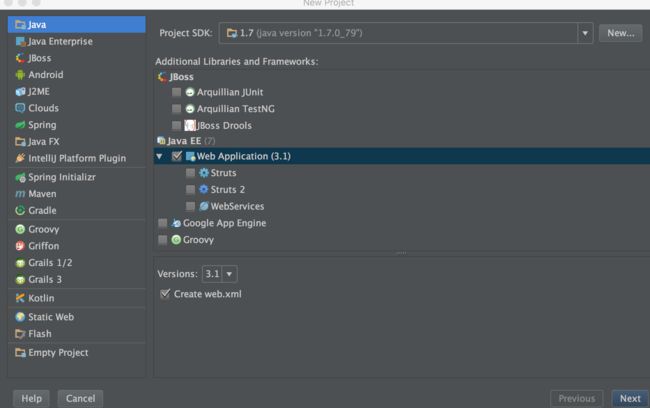The height and width of the screenshot is (408, 650).
Task: Select the Java project type icon
Action: tap(20, 24)
